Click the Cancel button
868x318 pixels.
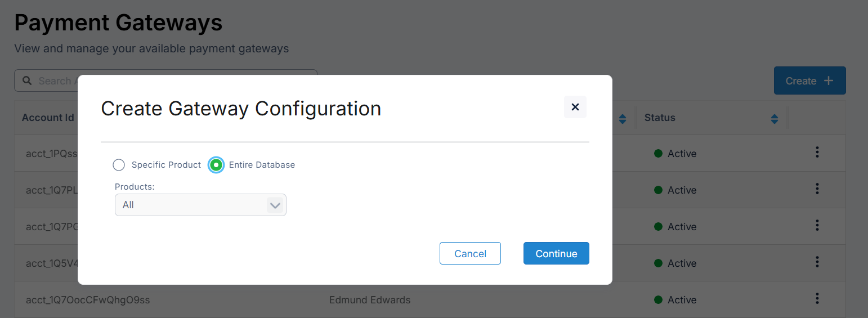click(470, 253)
